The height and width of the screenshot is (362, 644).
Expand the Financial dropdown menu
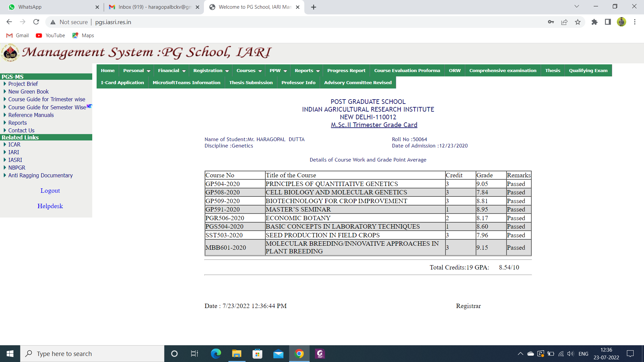pos(172,70)
